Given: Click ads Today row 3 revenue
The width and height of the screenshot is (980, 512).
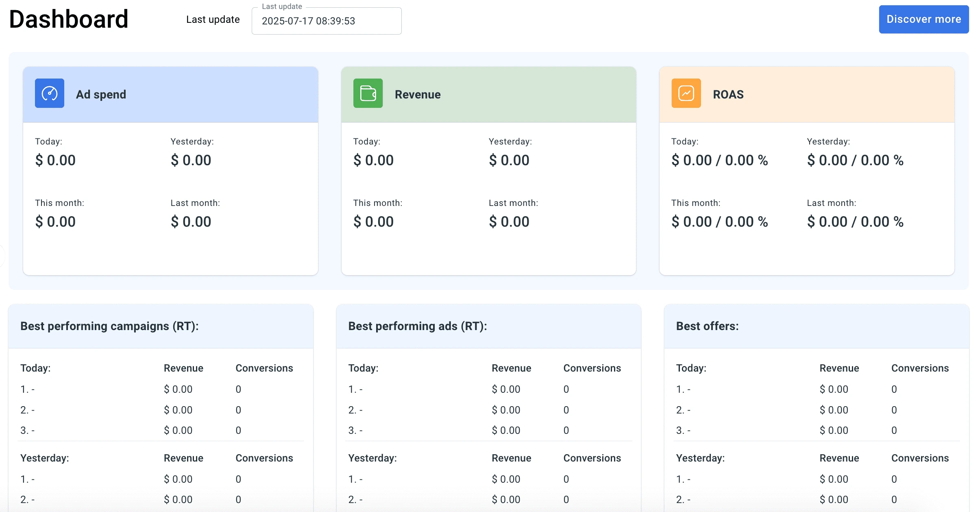Looking at the screenshot, I should tap(506, 430).
